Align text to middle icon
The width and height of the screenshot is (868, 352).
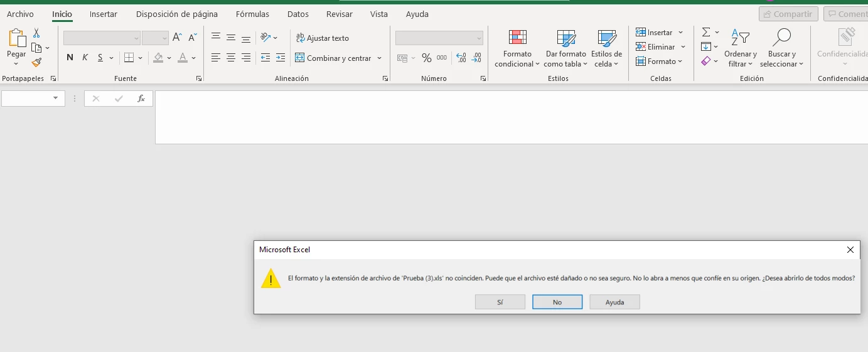coord(231,38)
